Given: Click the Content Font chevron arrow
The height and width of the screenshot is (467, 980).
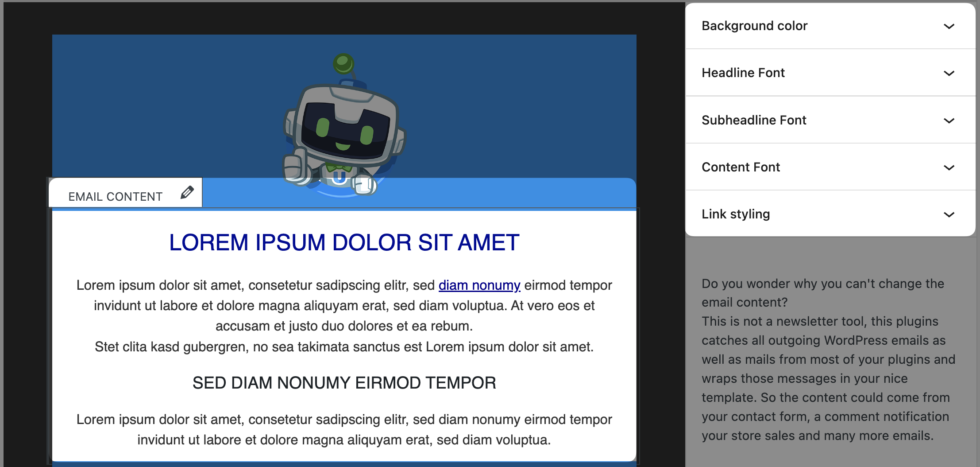Looking at the screenshot, I should point(949,167).
